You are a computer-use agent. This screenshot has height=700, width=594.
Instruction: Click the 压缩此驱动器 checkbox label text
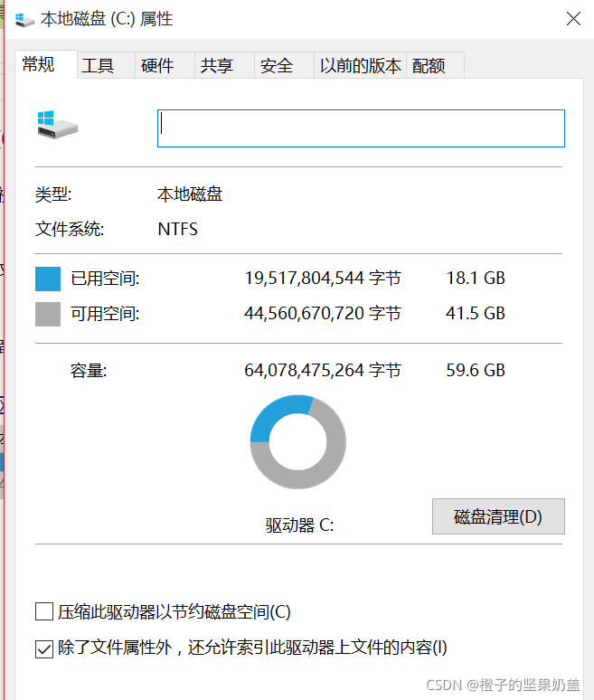(174, 611)
